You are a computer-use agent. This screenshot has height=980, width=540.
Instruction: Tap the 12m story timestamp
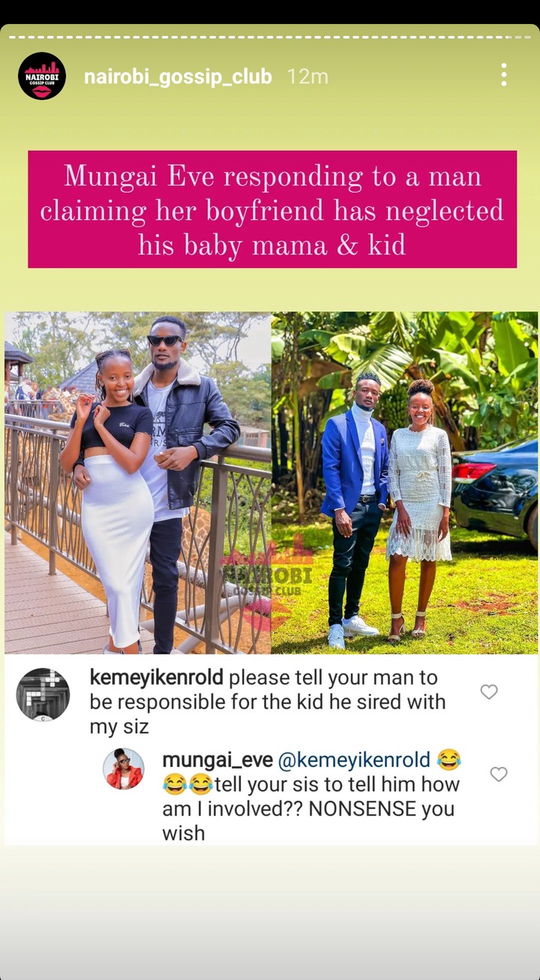[307, 77]
